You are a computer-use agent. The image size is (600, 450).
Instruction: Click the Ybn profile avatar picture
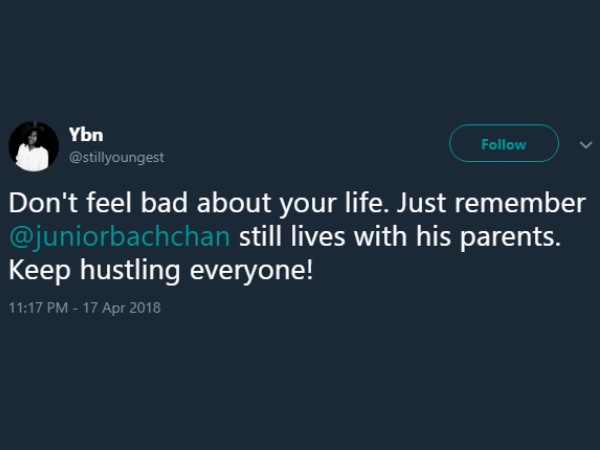point(34,146)
